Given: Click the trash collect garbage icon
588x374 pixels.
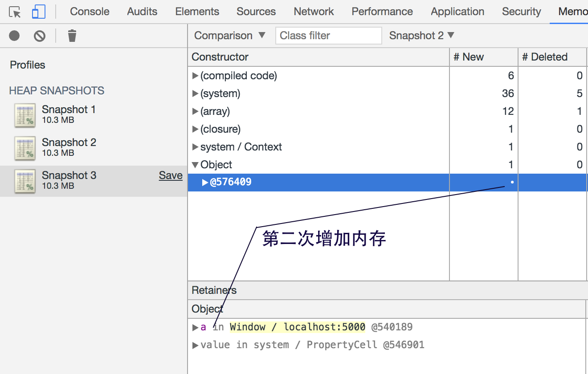Looking at the screenshot, I should (x=72, y=36).
